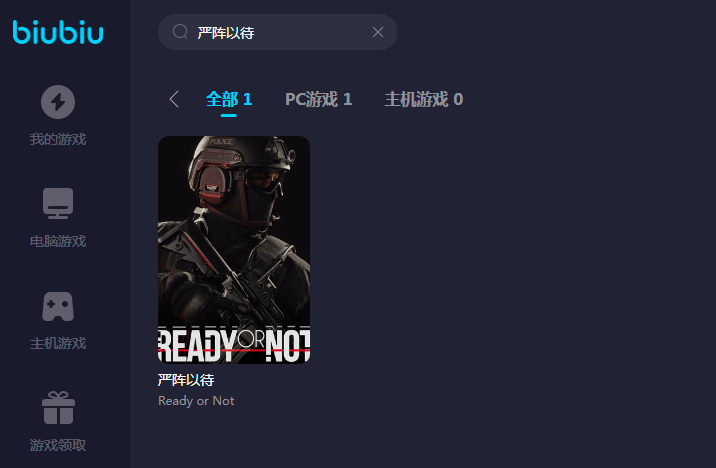Open the Ready or Not cover thumbnail
Image resolution: width=716 pixels, height=468 pixels.
tap(234, 249)
